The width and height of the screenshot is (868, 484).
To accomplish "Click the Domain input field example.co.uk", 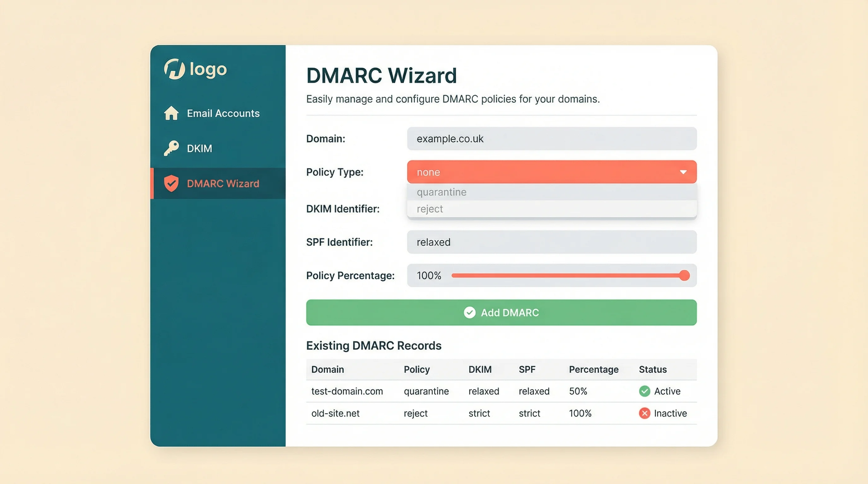I will (552, 139).
